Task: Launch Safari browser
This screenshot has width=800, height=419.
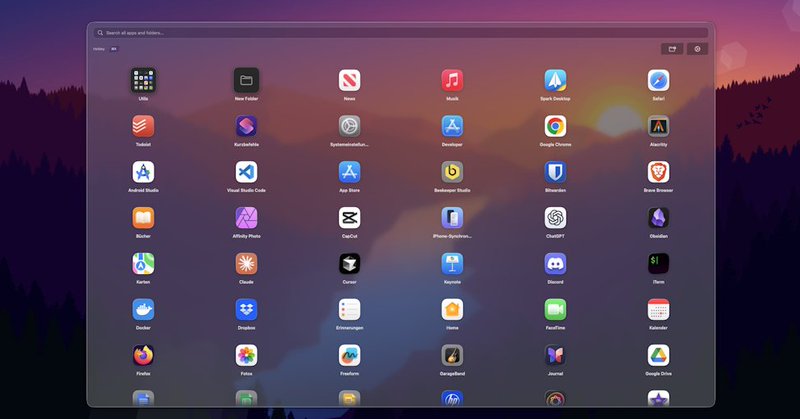Action: (659, 81)
